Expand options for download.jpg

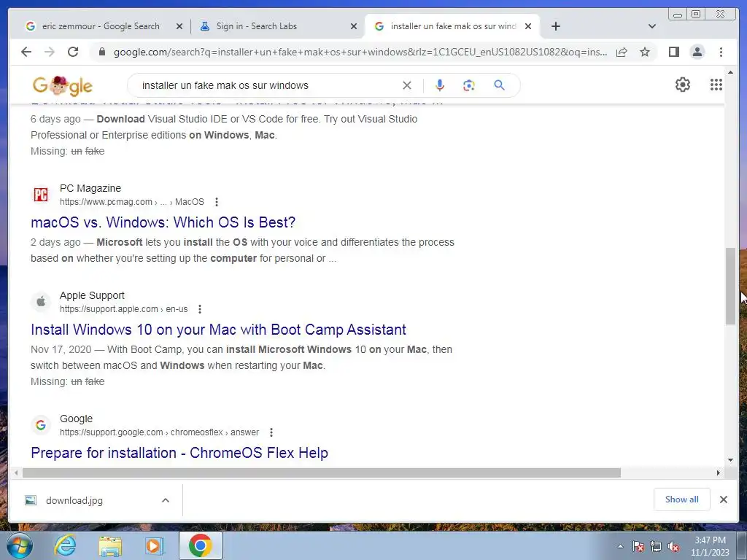[x=166, y=500]
